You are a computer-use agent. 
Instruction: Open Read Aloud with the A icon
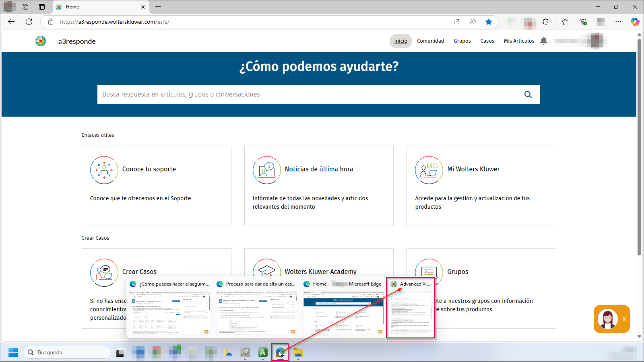472,22
